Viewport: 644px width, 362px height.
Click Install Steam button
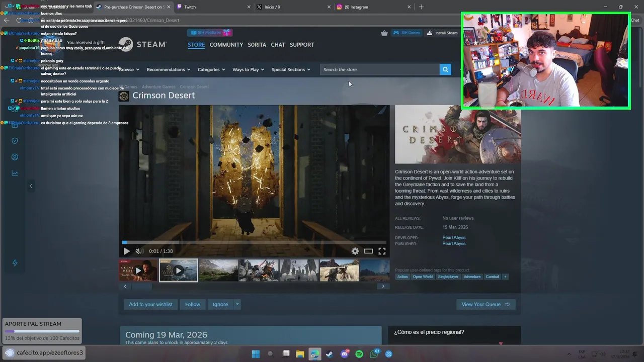pyautogui.click(x=442, y=33)
